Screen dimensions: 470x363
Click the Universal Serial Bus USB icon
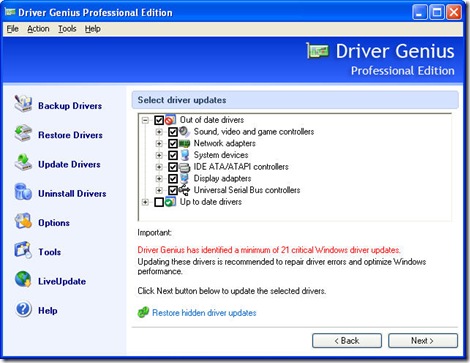pos(184,190)
